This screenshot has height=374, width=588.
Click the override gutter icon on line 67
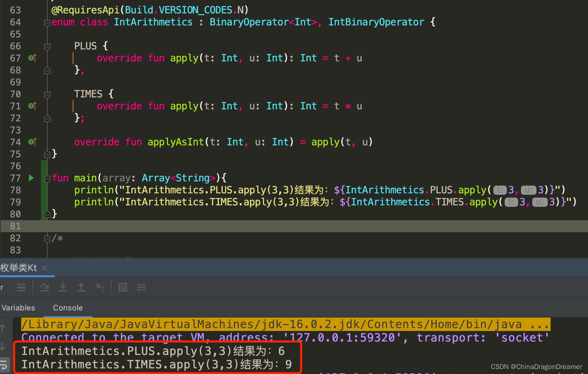coord(32,58)
